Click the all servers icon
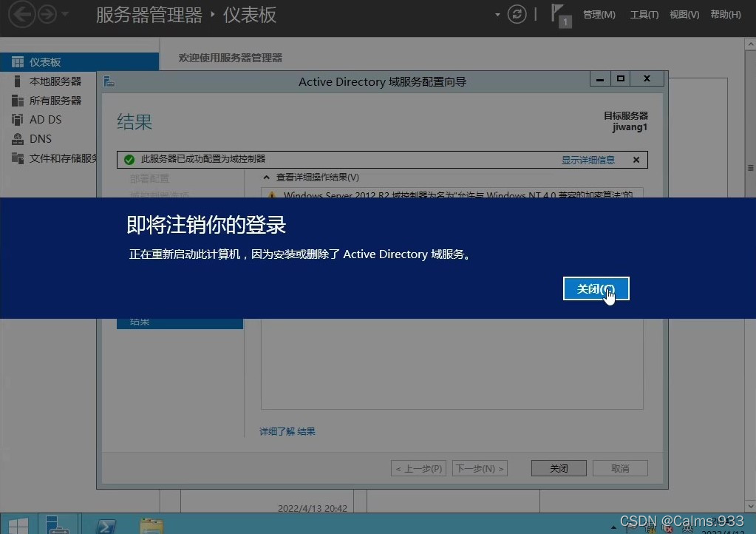 17,101
